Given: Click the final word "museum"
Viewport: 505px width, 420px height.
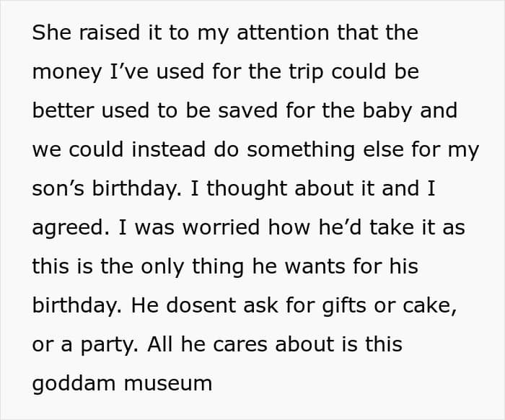Looking at the screenshot, I should 168,384.
